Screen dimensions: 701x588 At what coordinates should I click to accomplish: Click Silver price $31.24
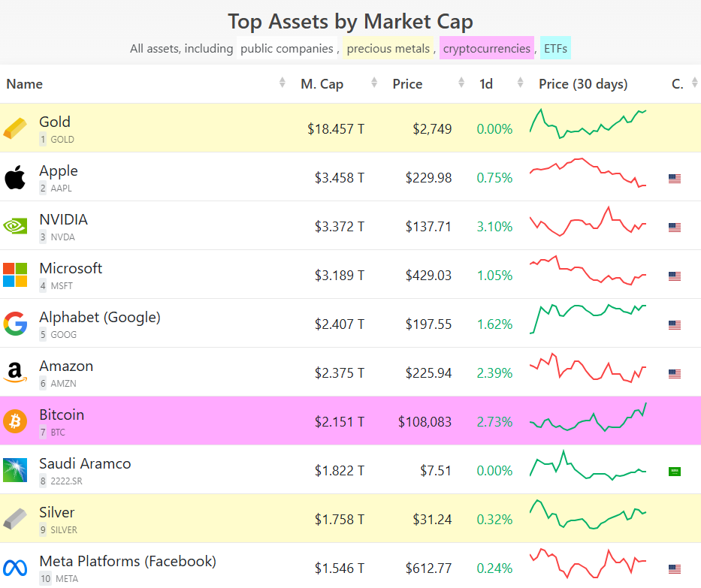click(432, 519)
